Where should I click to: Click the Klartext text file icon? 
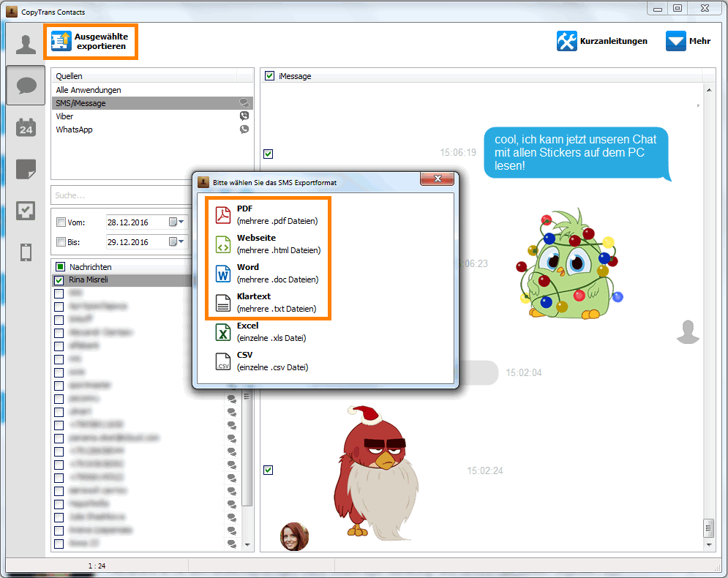(223, 303)
